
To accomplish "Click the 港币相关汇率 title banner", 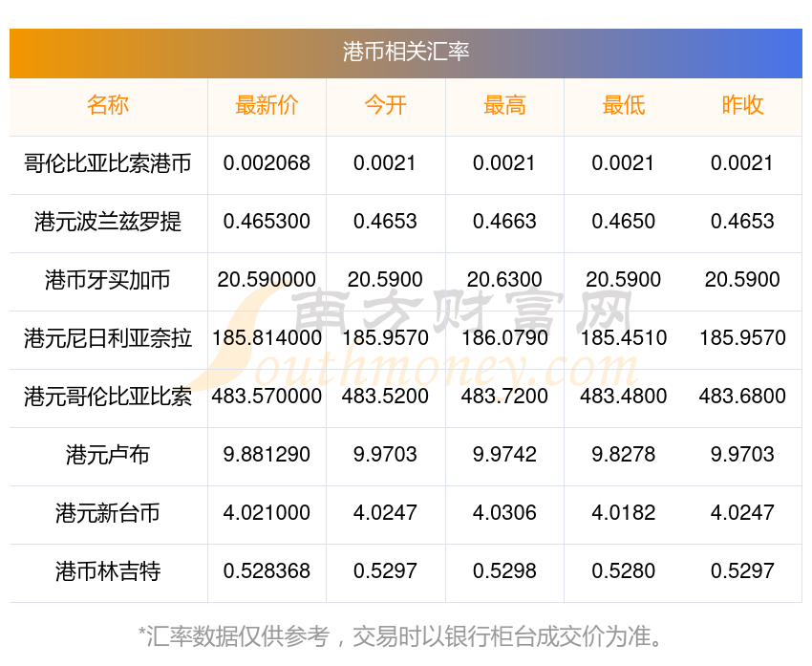I will click(x=406, y=52).
